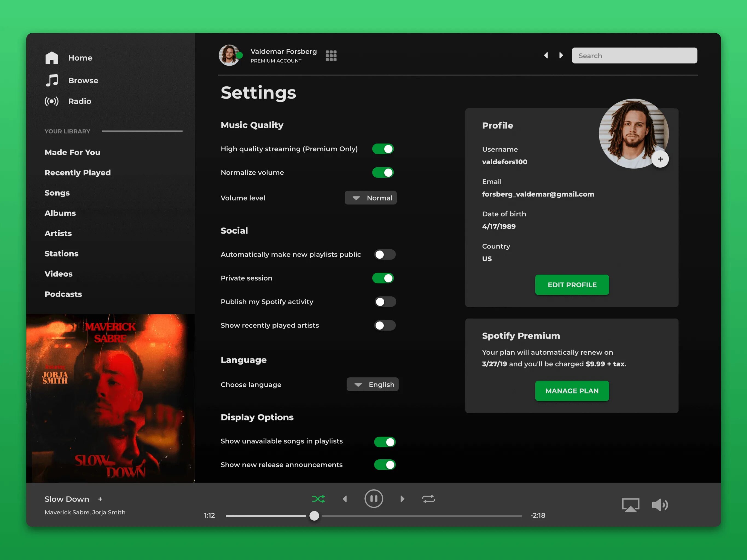
Task: Click the EDIT PROFILE button
Action: pos(572,285)
